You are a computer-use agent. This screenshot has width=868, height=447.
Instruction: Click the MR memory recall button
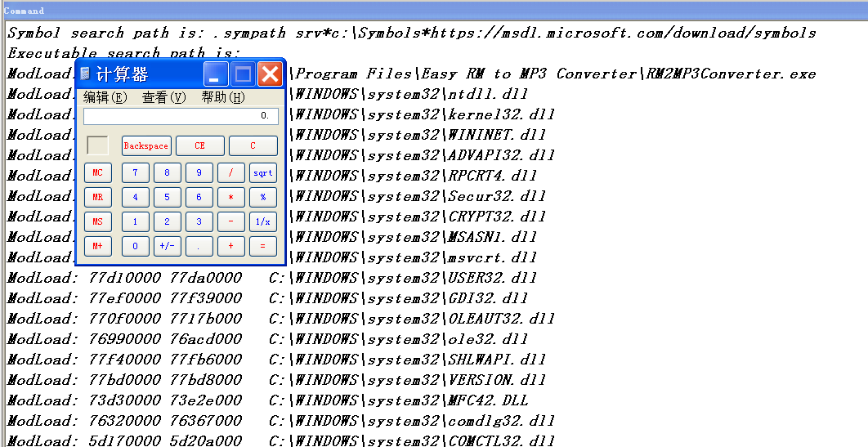pyautogui.click(x=98, y=197)
